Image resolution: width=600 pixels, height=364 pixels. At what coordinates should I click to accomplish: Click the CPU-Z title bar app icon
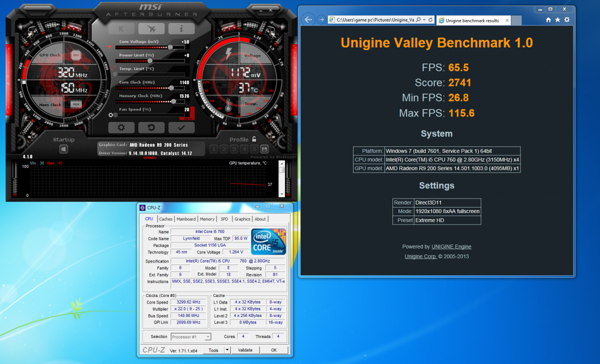coord(143,207)
